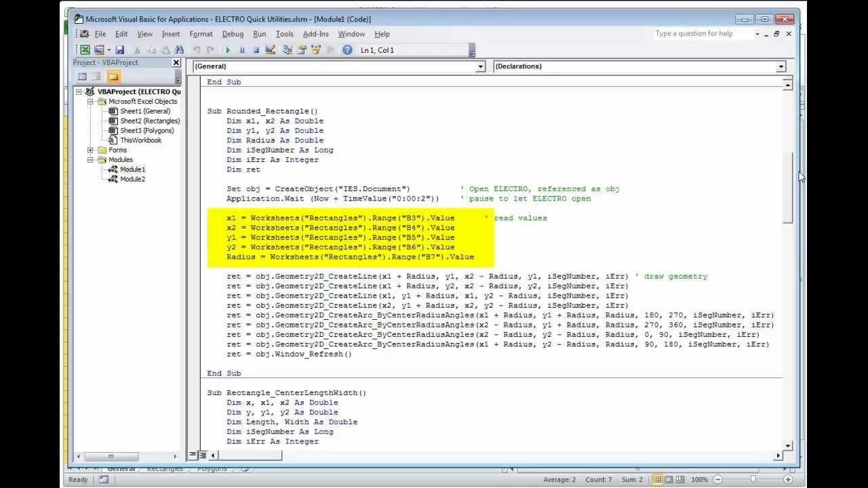Click the Excel zoom slider handle
The height and width of the screenshot is (488, 868).
click(x=753, y=479)
